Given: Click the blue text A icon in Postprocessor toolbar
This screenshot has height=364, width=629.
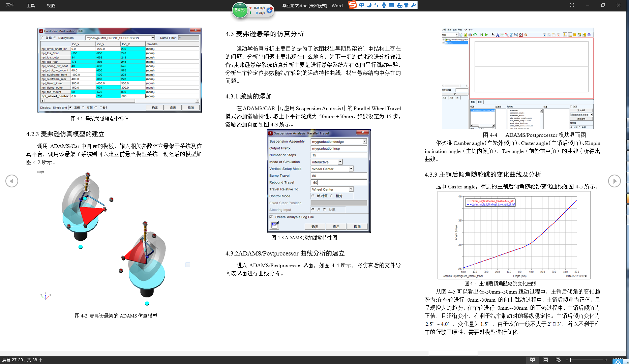Looking at the screenshot, I should click(498, 35).
